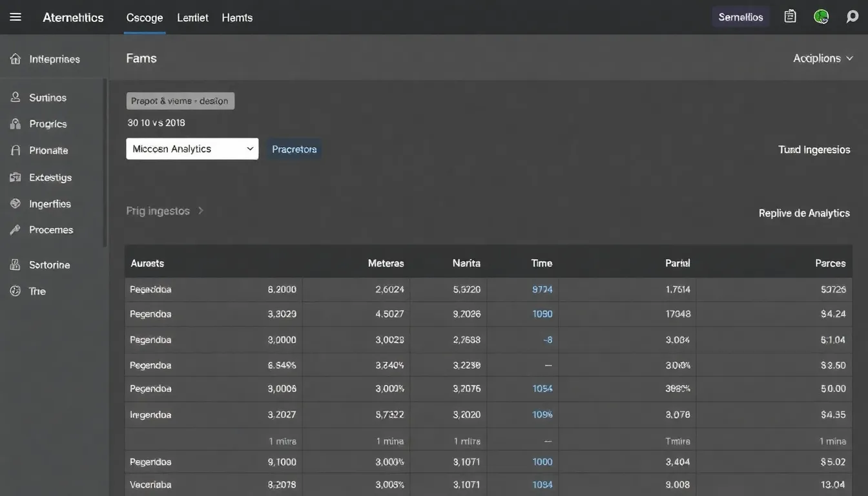Click the sidebar vertical scrollbar
Image resolution: width=868 pixels, height=496 pixels.
[x=105, y=163]
